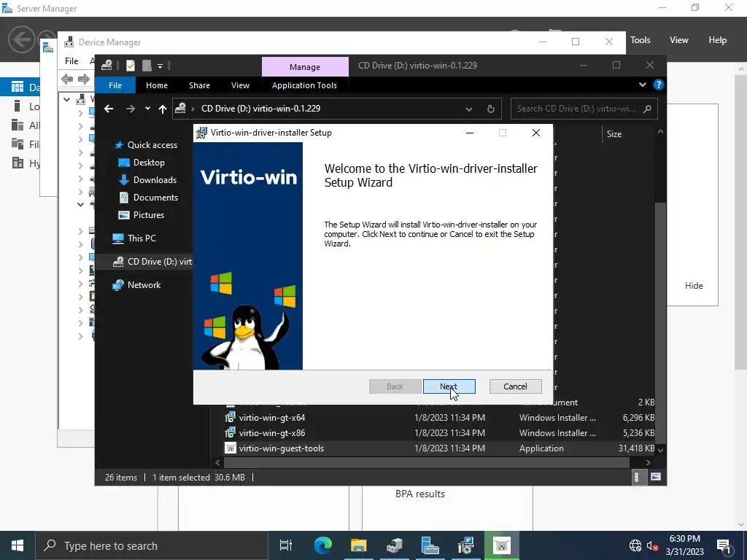Click the Explorer back arrow
Image resolution: width=747 pixels, height=560 pixels.
pos(109,109)
